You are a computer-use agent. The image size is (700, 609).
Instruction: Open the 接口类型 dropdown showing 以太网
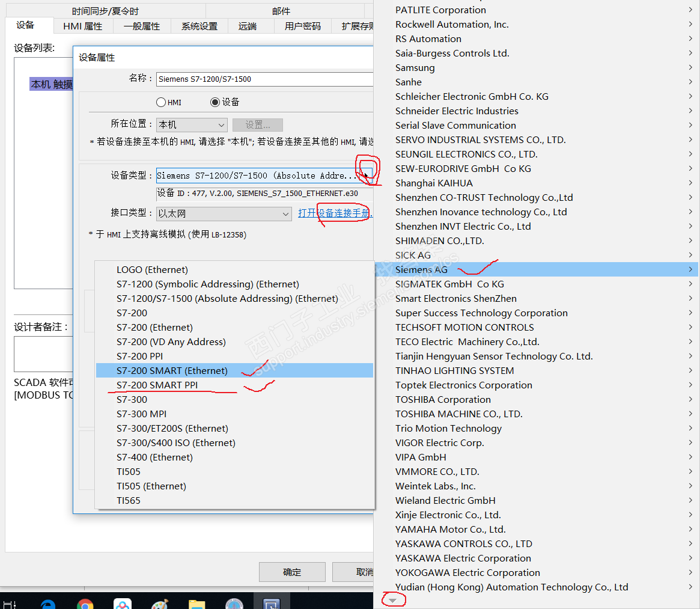coord(224,213)
